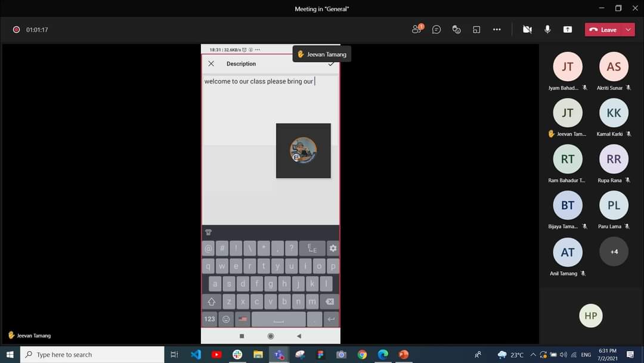Toggle the emoji keyboard on the phone
Viewport: 644px width, 363px height.
[x=226, y=319]
